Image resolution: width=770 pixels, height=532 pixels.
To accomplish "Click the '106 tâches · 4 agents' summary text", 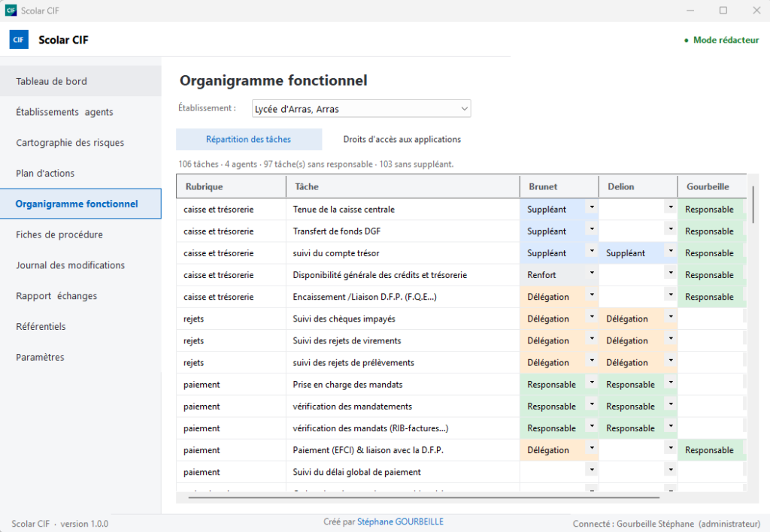I will click(316, 164).
